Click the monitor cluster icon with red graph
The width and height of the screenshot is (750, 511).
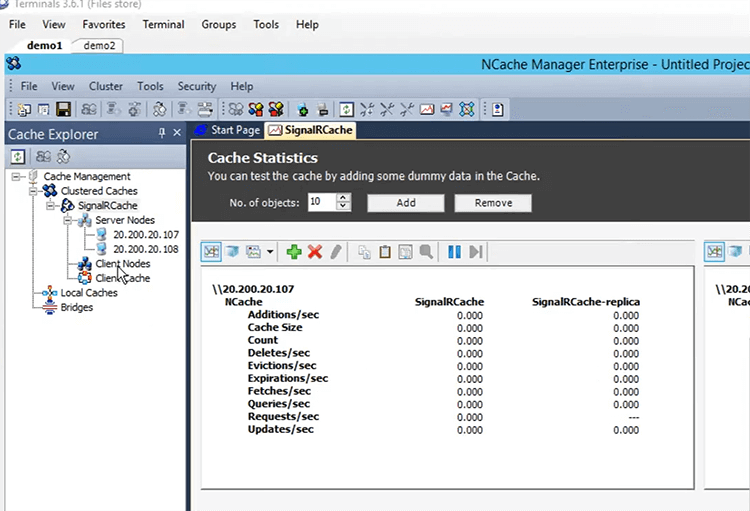tap(446, 110)
